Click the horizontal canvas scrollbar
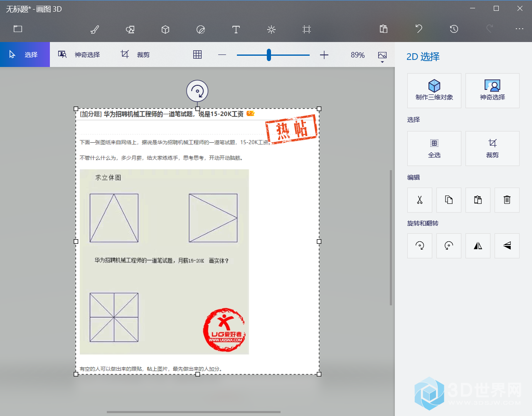 point(194,412)
